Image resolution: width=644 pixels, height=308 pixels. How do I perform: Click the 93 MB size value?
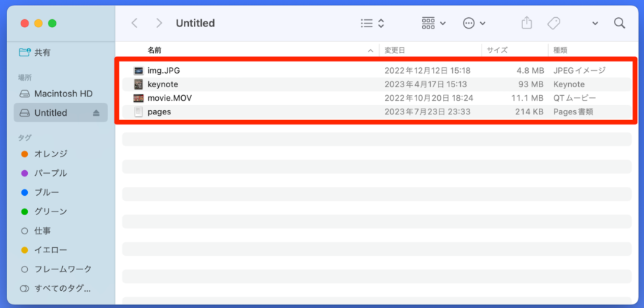(532, 84)
